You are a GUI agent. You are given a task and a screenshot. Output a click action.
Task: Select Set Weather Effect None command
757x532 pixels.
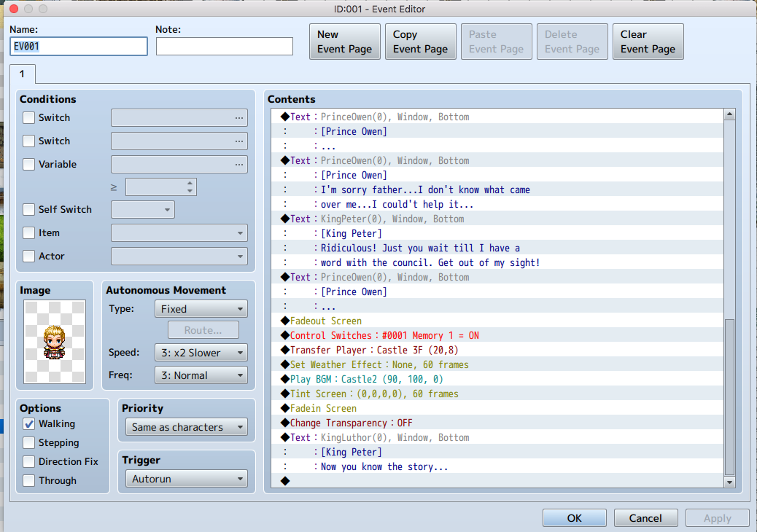point(497,364)
